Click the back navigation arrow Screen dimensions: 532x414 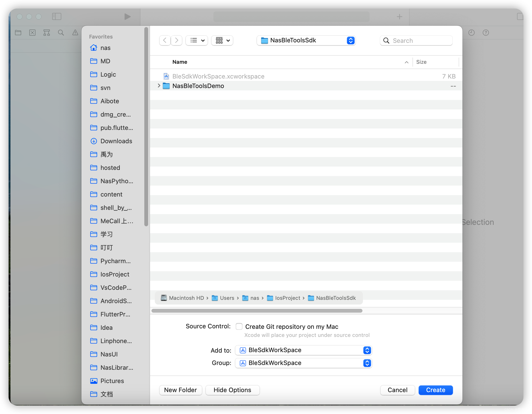tap(165, 40)
